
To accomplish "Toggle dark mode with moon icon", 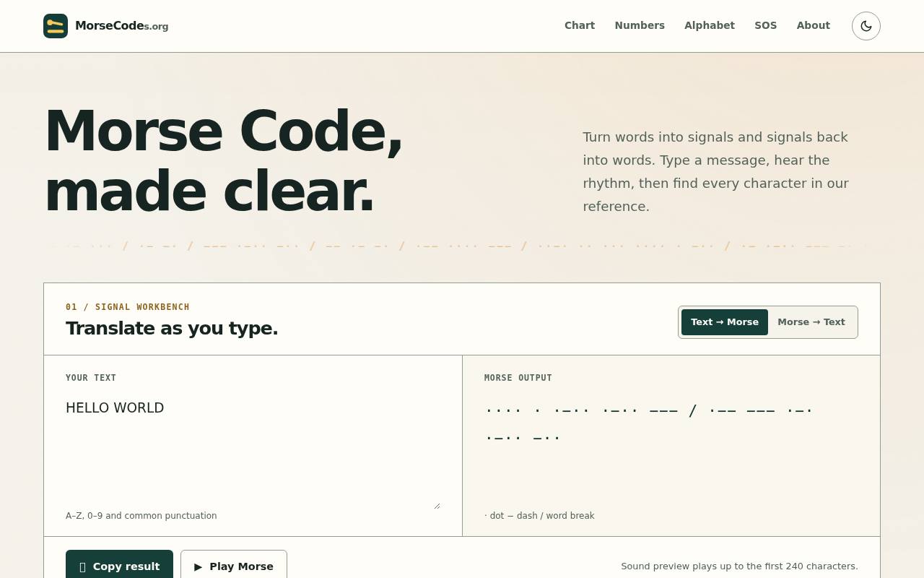I will point(866,26).
